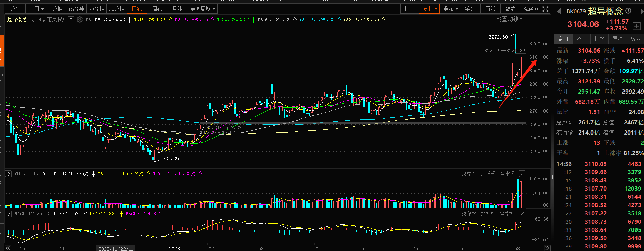The height and width of the screenshot is (251, 644).
Task: Open info icon beside 超导概念 name
Action: click(x=628, y=11)
